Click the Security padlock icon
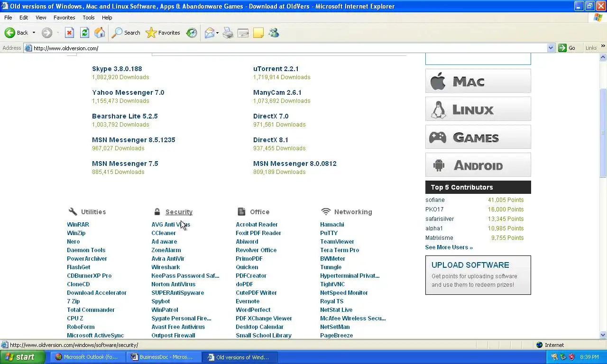This screenshot has width=607, height=364. 157,212
